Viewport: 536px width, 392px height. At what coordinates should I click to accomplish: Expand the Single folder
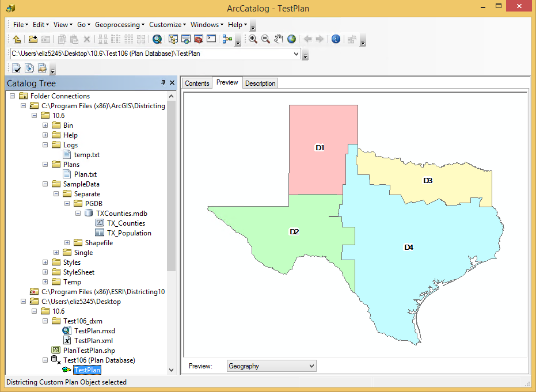[56, 252]
